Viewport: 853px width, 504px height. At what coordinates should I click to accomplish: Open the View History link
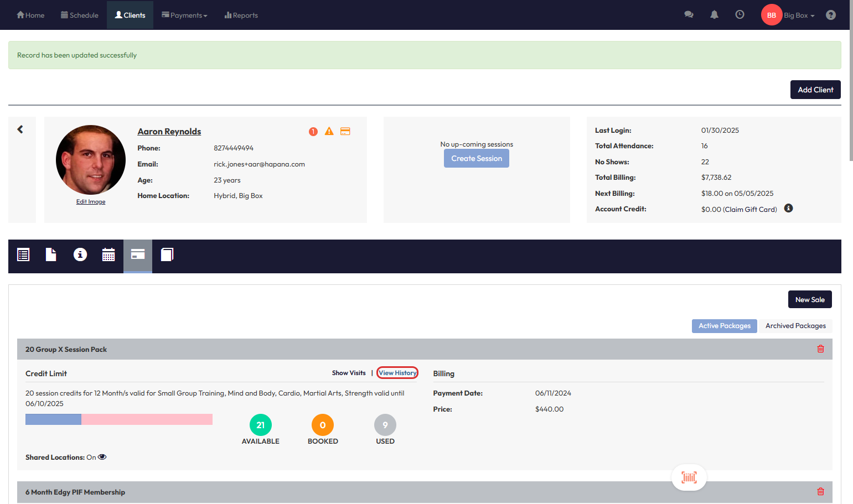pos(397,373)
